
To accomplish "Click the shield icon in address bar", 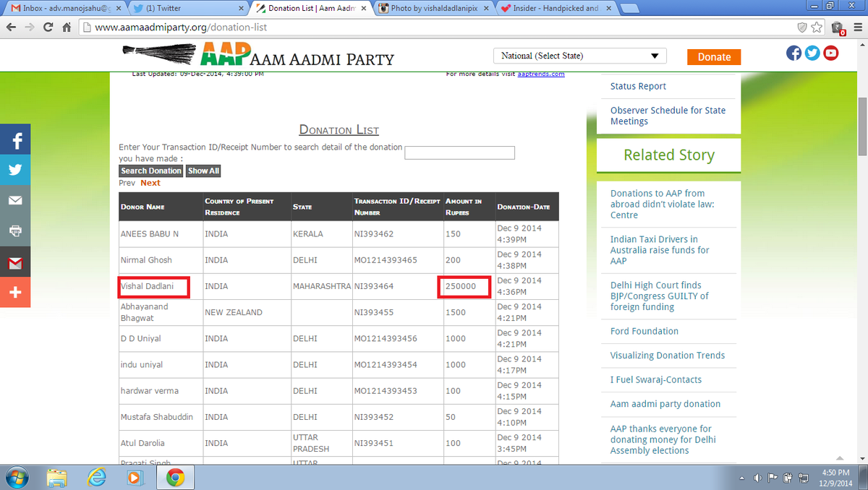I will [801, 27].
